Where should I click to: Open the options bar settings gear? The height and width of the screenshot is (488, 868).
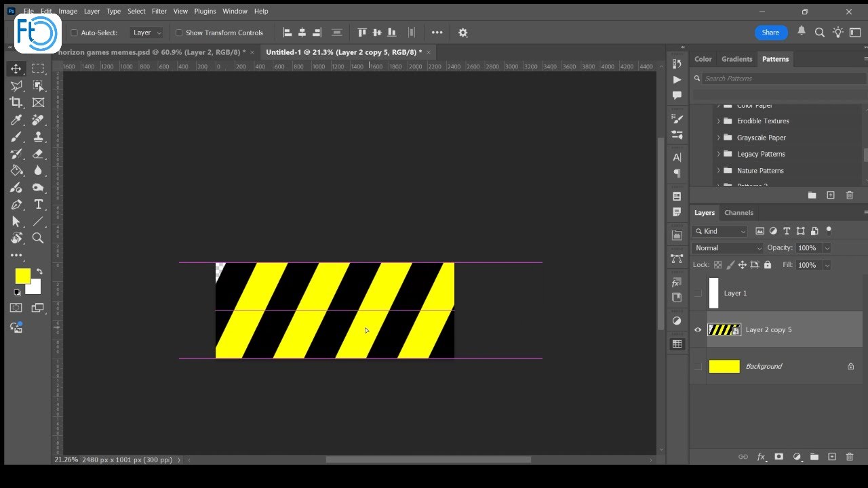(x=462, y=33)
